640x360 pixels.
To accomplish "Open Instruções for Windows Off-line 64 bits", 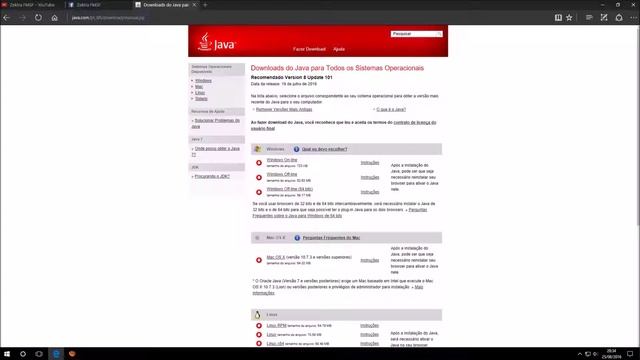I will pos(370,192).
